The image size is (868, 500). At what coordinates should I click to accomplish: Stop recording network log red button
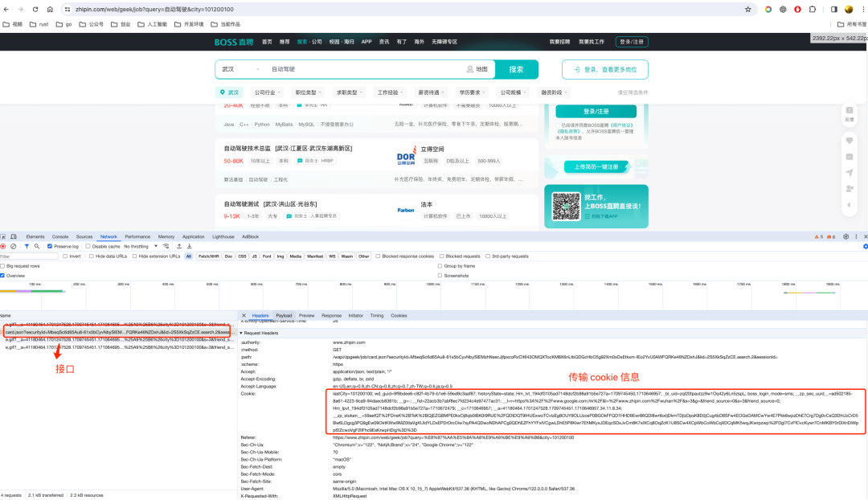coord(3,247)
